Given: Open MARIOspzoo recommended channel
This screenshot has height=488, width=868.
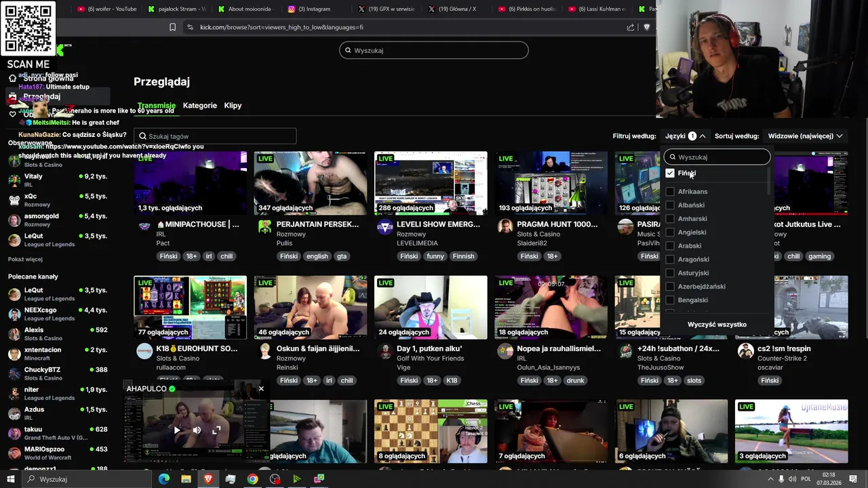Looking at the screenshot, I should point(58,453).
